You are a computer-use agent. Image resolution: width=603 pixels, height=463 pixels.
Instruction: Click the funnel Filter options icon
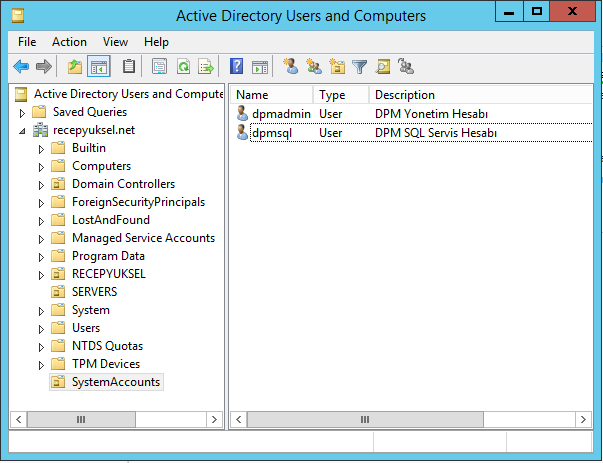[x=360, y=67]
